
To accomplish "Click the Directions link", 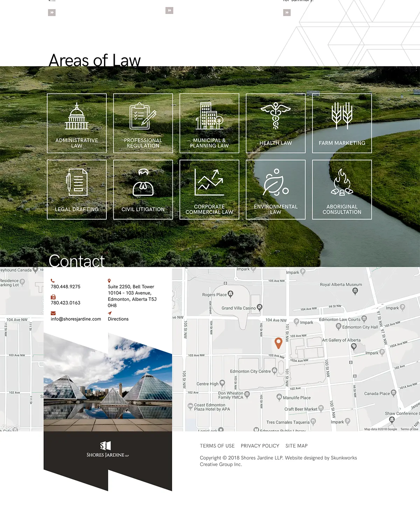I will (118, 319).
